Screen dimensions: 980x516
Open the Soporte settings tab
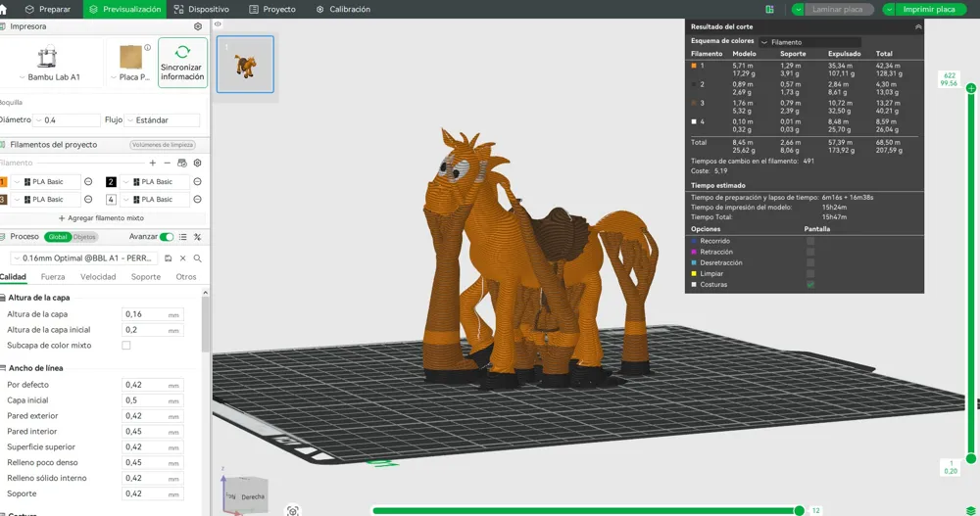coord(146,277)
